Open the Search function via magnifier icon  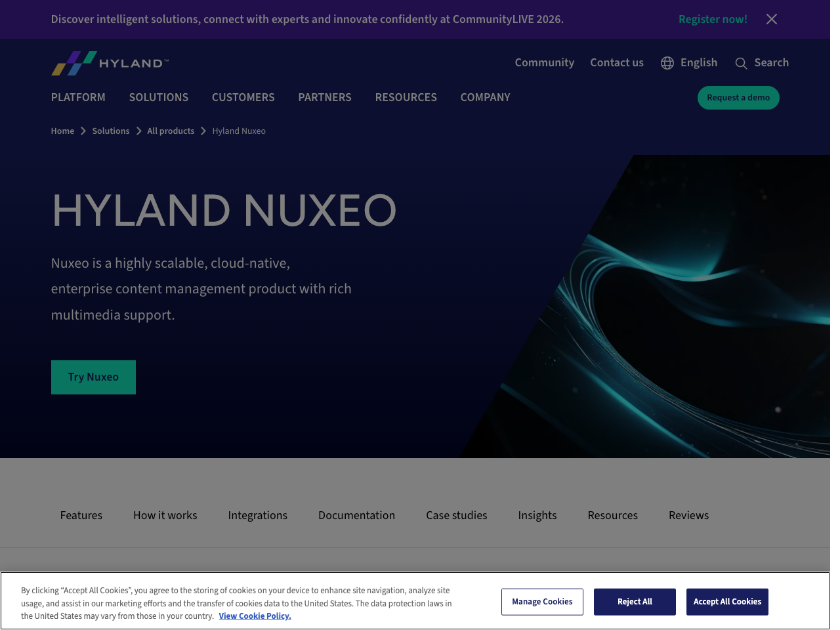tap(741, 63)
